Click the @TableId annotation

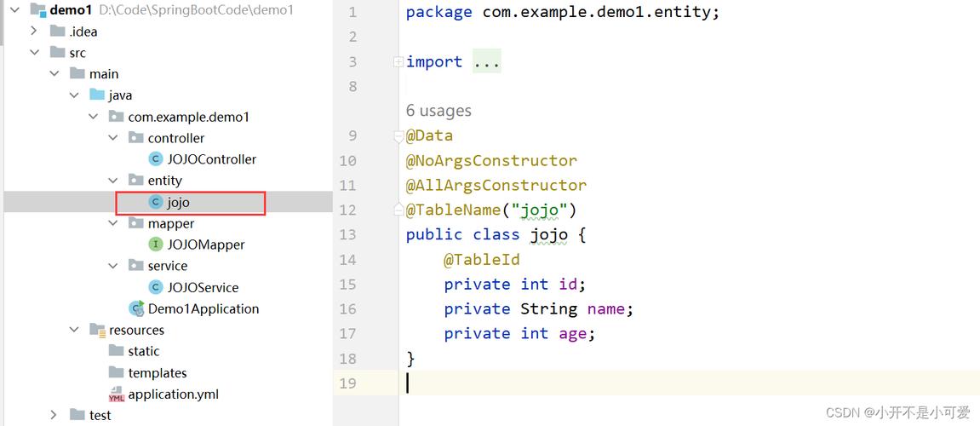point(482,260)
